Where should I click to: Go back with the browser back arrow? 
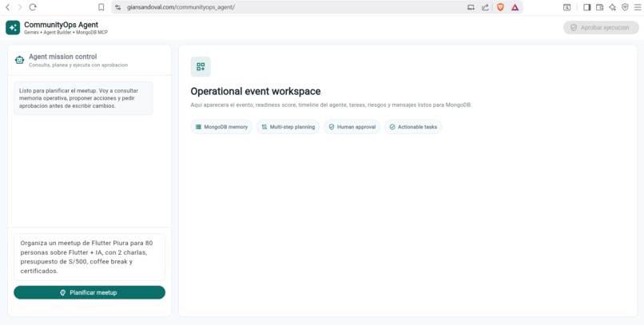pos(7,7)
